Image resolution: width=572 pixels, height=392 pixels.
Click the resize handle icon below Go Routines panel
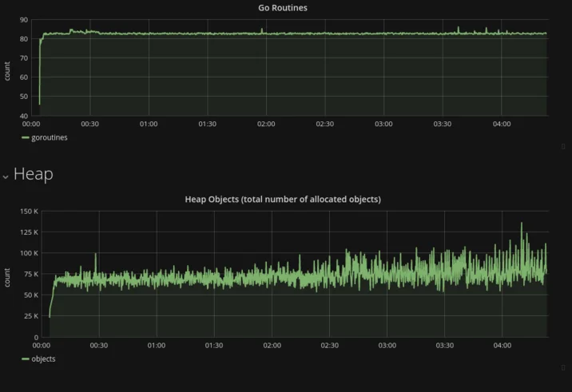coord(563,146)
